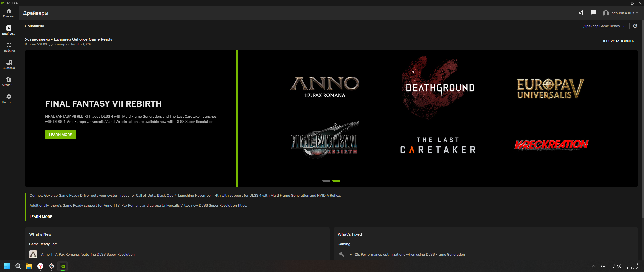Open the feedback notification icon
This screenshot has height=272, width=644.
[x=593, y=13]
